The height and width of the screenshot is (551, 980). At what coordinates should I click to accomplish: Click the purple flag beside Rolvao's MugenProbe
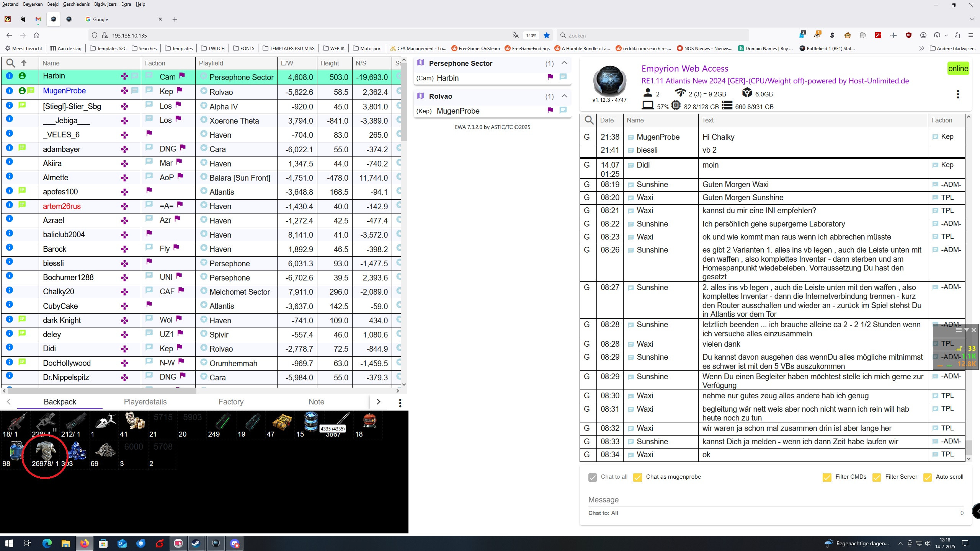pyautogui.click(x=550, y=110)
